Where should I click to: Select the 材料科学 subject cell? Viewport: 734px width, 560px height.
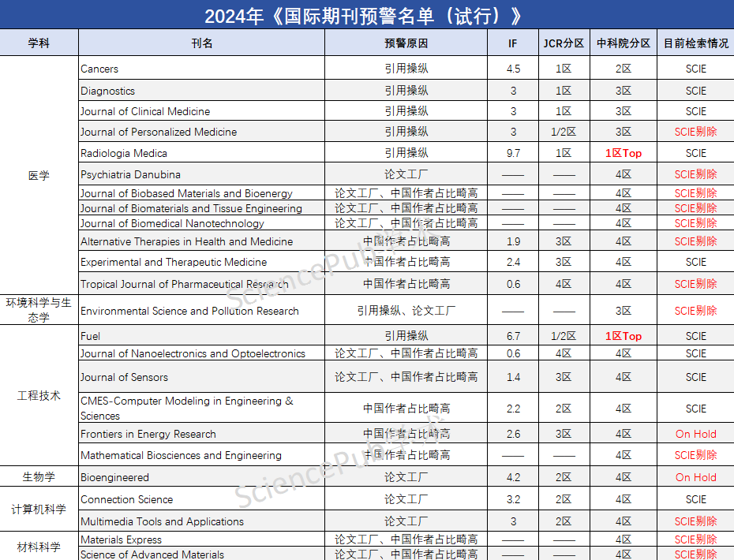click(x=39, y=547)
